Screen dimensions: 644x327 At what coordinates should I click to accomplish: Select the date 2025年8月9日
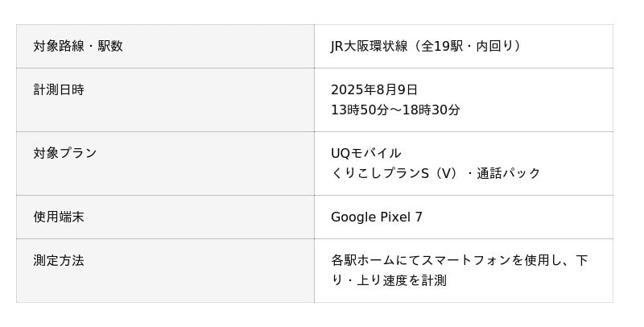(x=374, y=89)
